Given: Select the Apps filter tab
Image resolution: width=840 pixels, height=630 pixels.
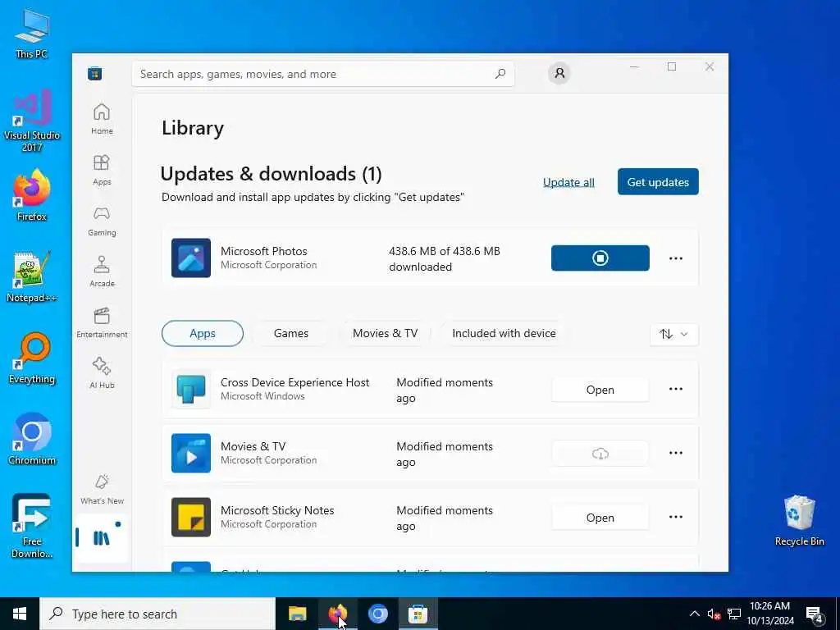Looking at the screenshot, I should click(x=203, y=333).
